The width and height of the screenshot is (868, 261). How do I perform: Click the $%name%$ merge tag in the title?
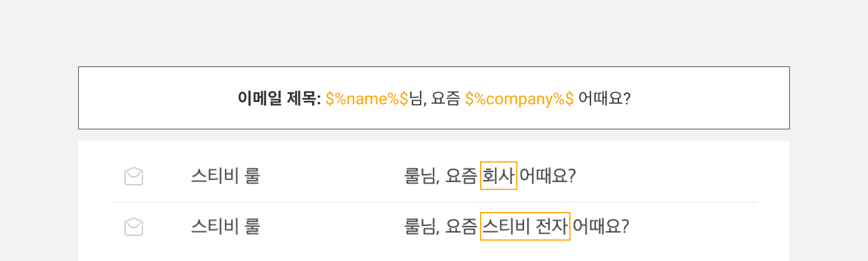point(366,98)
